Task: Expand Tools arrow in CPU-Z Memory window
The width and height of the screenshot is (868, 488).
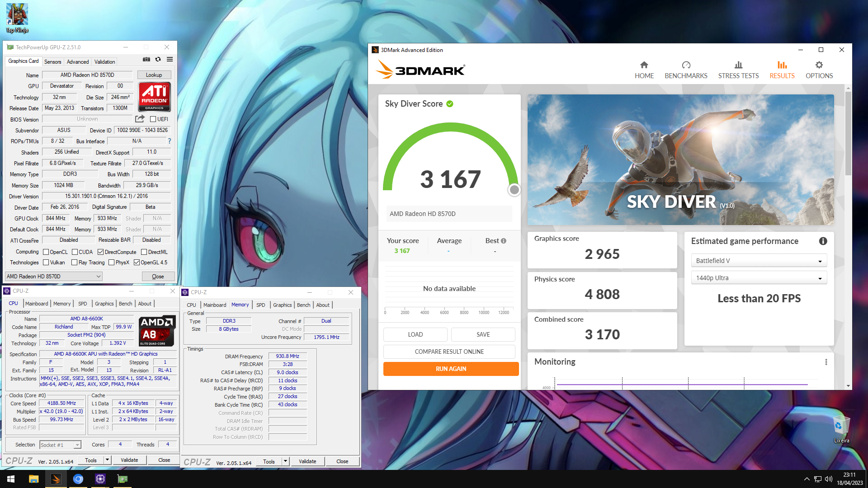Action: click(x=285, y=461)
